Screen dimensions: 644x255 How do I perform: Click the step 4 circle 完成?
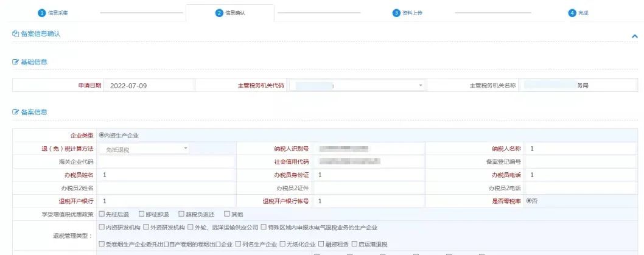point(572,13)
